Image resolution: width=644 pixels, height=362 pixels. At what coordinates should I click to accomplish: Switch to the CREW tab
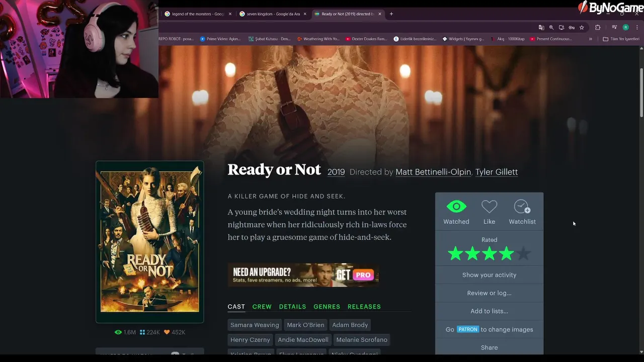click(x=262, y=307)
